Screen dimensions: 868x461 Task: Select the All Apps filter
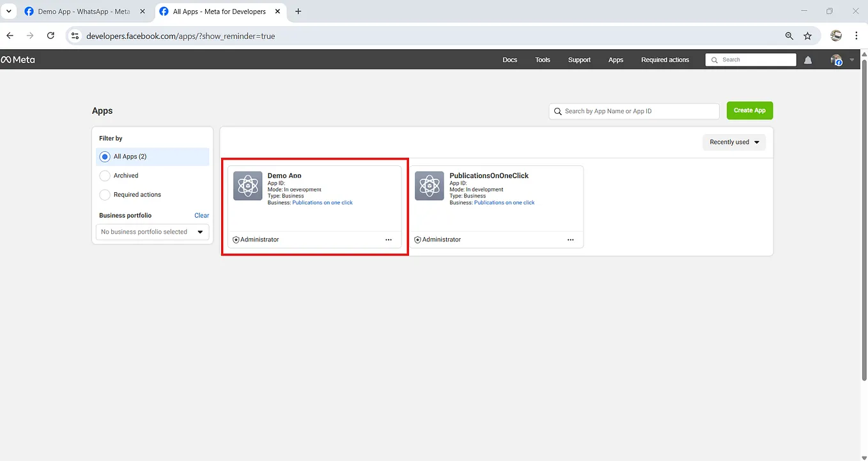click(x=104, y=156)
